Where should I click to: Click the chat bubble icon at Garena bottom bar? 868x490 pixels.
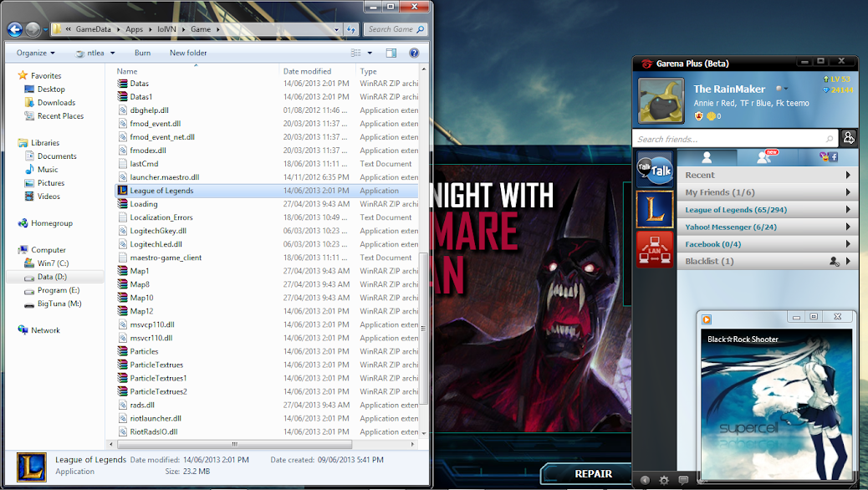pyautogui.click(x=683, y=480)
